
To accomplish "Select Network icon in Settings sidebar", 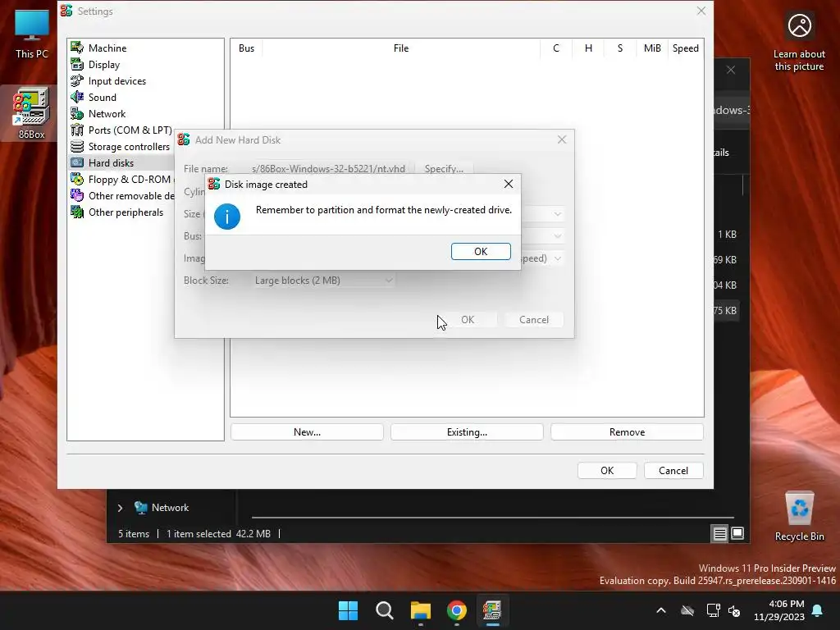I will [x=77, y=113].
